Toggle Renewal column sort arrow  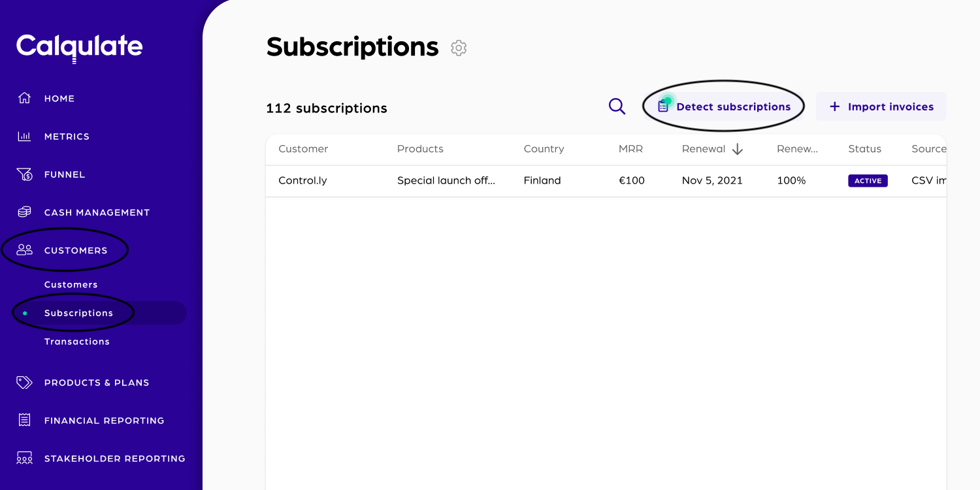(738, 149)
